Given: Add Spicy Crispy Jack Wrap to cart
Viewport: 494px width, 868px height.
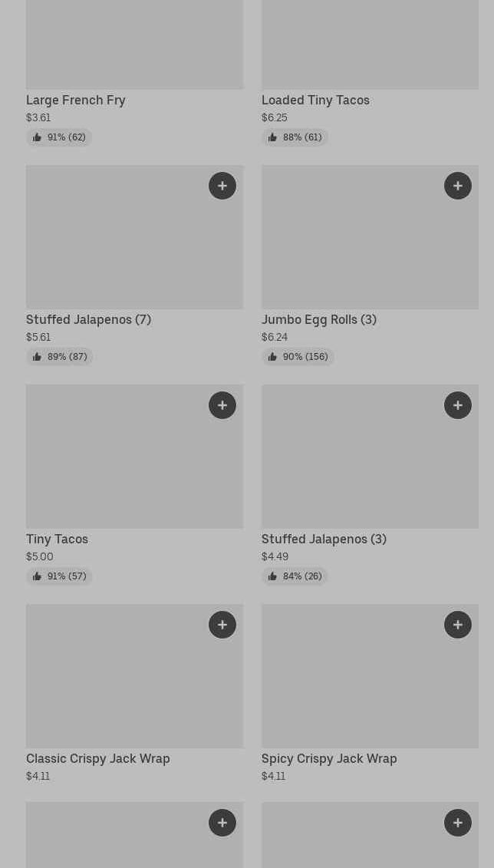Looking at the screenshot, I should [x=458, y=625].
